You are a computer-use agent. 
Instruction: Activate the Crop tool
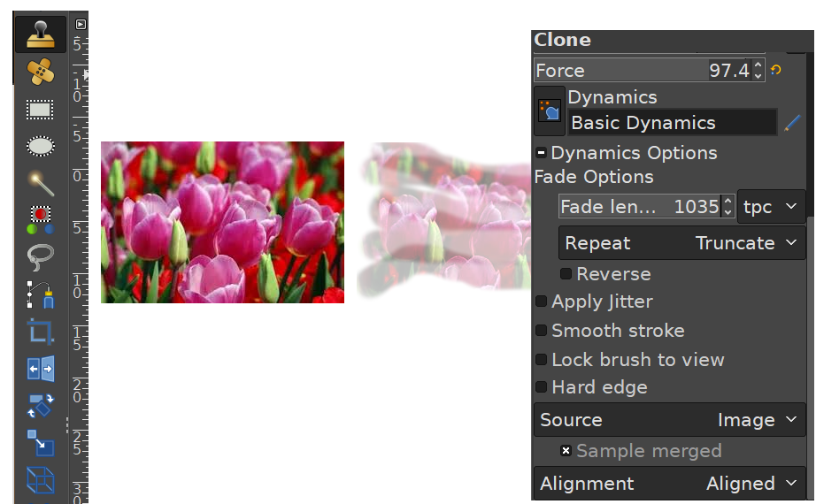coord(40,332)
